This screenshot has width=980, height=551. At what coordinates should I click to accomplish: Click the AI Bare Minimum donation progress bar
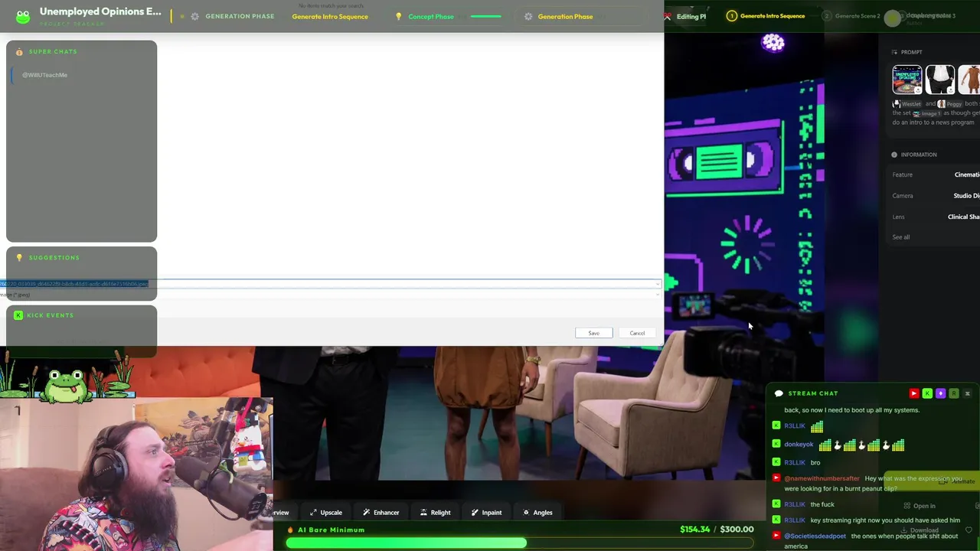coord(520,543)
